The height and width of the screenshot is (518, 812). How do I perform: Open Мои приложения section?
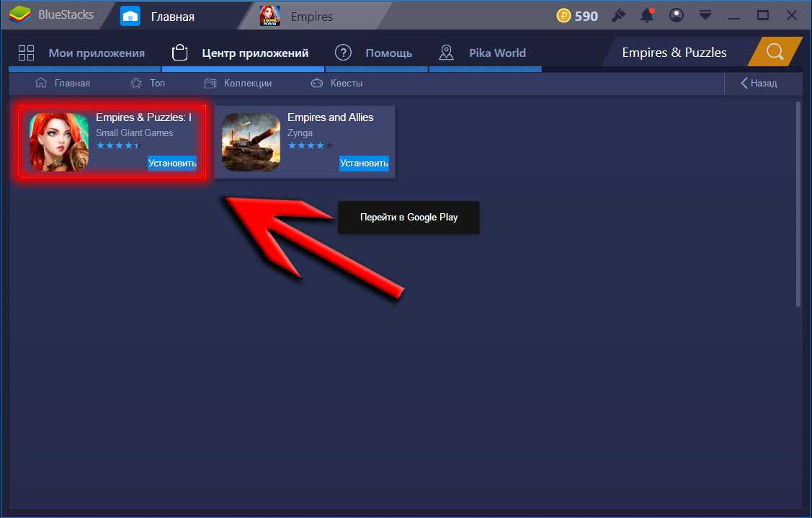pyautogui.click(x=81, y=53)
